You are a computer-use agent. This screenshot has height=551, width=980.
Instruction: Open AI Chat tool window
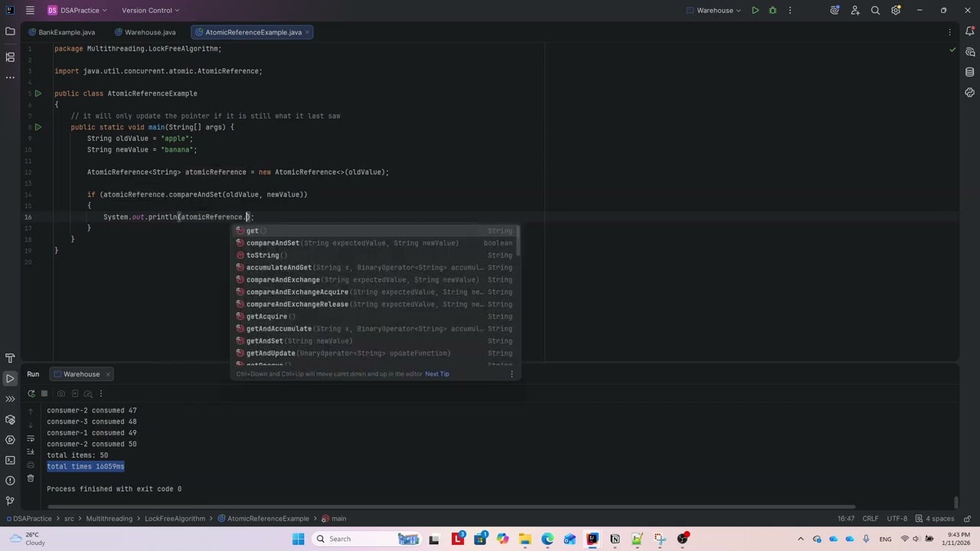(x=970, y=52)
